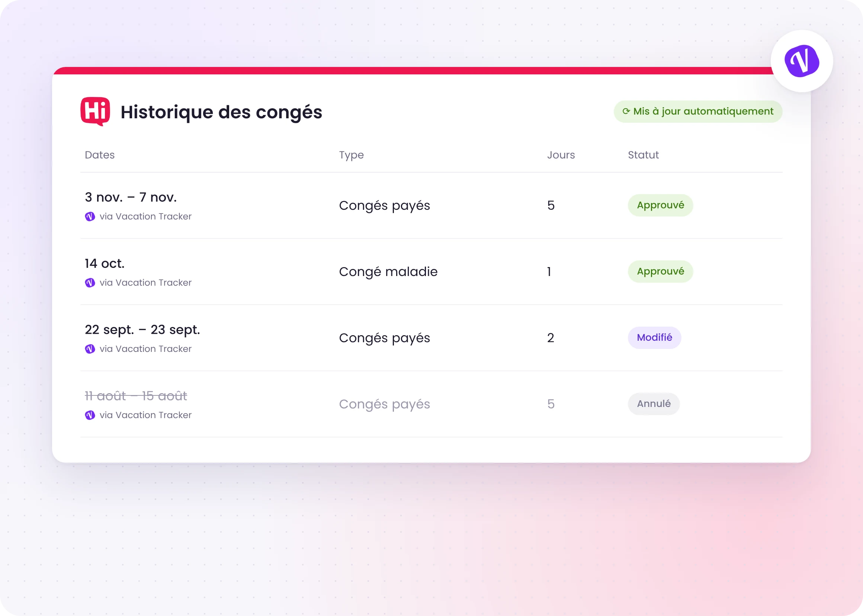Click the 'Historique des congés' title
863x616 pixels.
point(221,113)
